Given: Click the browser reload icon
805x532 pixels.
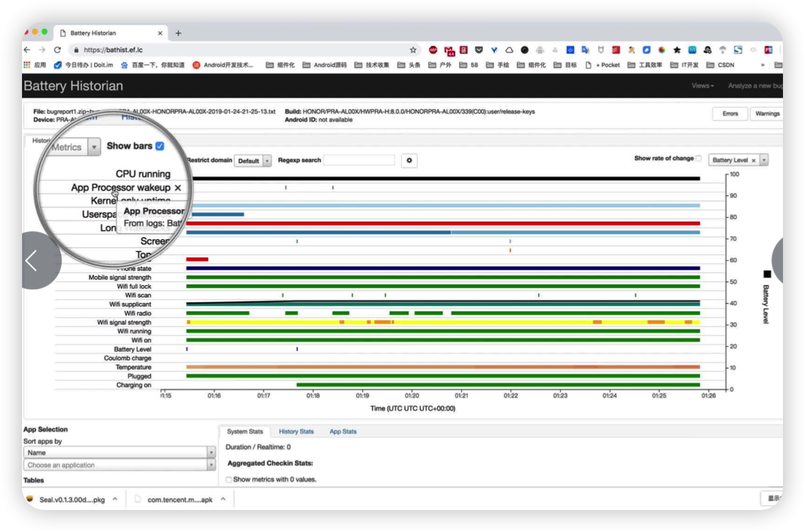Looking at the screenshot, I should 57,50.
